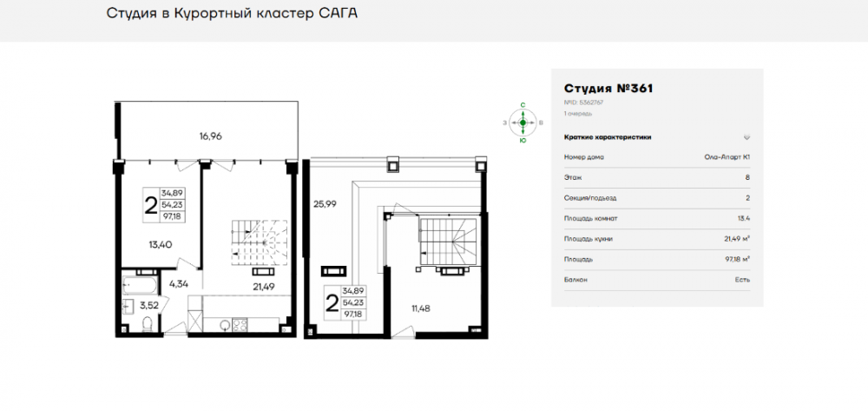This screenshot has height=411, width=868.
Task: Open the lower level floor plan image
Action: pos(206,217)
